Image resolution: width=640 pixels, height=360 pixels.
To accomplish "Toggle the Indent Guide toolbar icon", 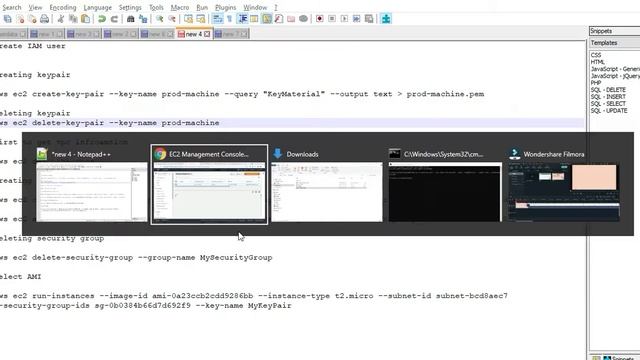I will 242,19.
